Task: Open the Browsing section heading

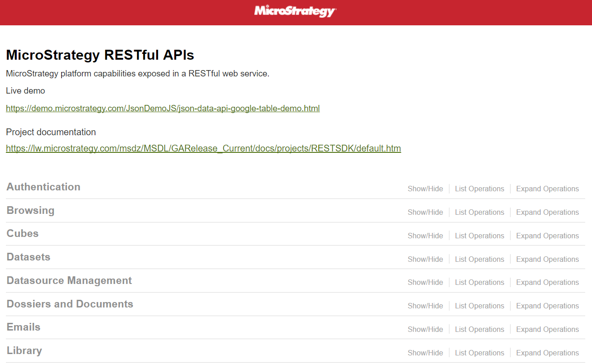Action: click(30, 211)
